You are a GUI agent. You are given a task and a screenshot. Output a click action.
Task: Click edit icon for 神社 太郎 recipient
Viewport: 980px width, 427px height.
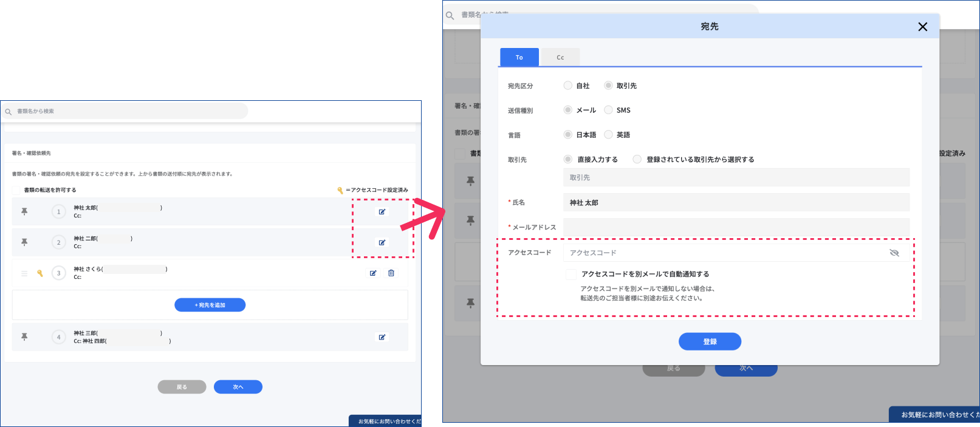[x=382, y=212]
